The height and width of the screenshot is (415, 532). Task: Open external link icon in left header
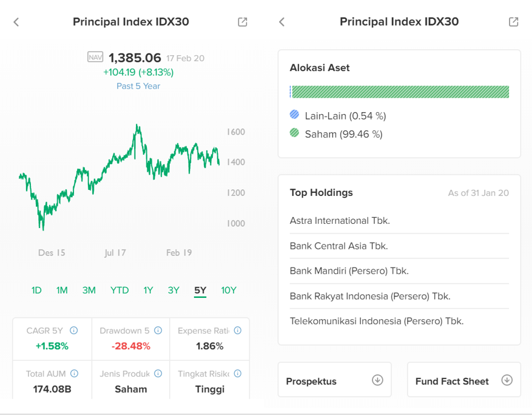coord(243,22)
